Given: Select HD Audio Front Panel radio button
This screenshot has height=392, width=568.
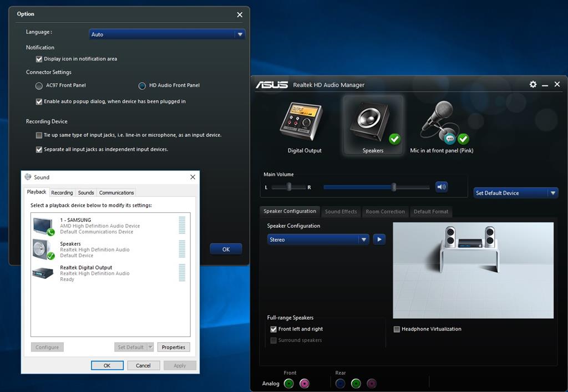Looking at the screenshot, I should pyautogui.click(x=142, y=86).
